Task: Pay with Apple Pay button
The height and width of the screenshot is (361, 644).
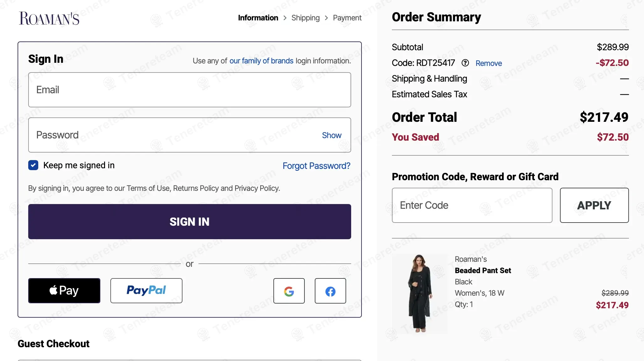Action: click(x=64, y=291)
